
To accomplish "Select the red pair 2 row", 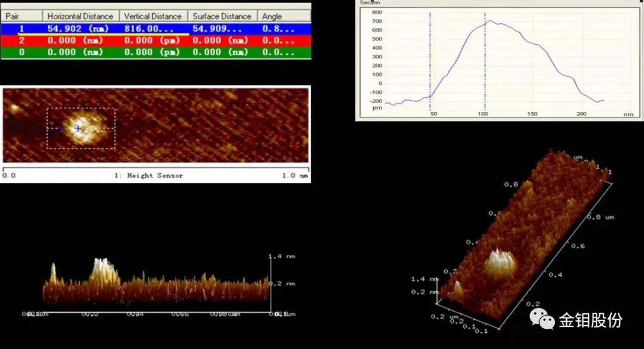I will [x=155, y=40].
